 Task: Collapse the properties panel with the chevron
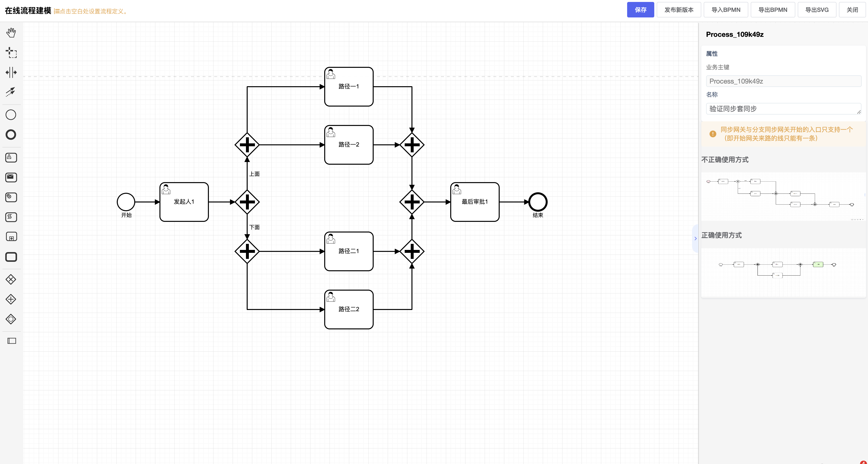point(695,239)
